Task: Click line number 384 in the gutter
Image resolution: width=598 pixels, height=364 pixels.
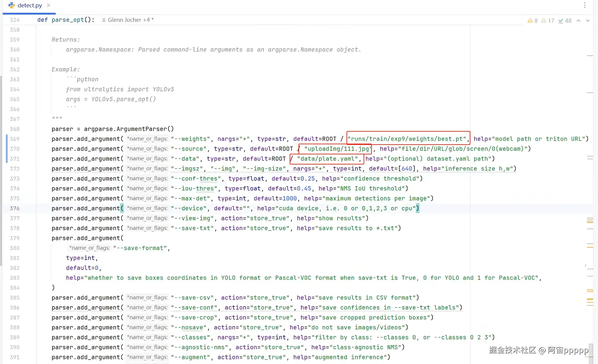Action: (x=15, y=288)
